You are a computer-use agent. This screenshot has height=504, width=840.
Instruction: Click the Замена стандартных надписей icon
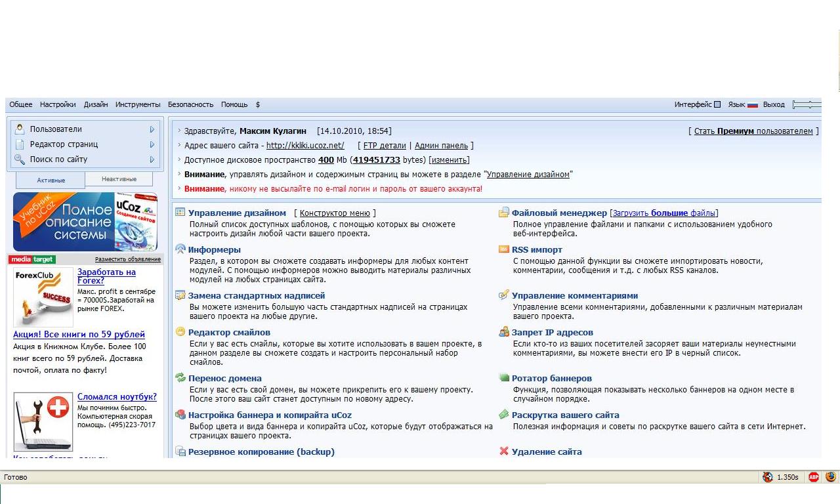[x=180, y=295]
